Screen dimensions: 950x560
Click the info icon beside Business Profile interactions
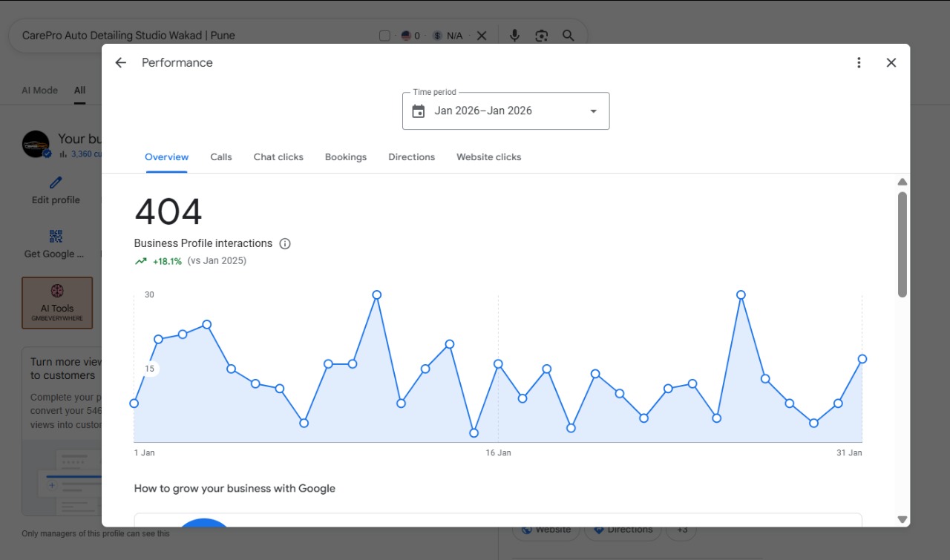pyautogui.click(x=285, y=243)
